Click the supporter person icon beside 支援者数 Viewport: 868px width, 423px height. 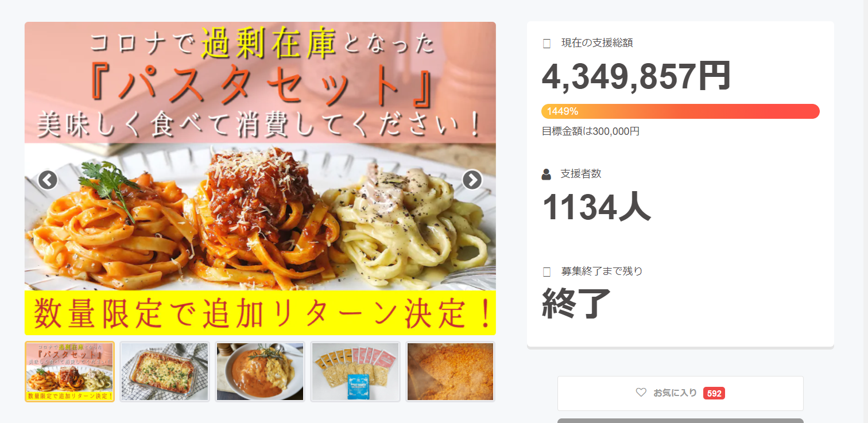pos(547,174)
